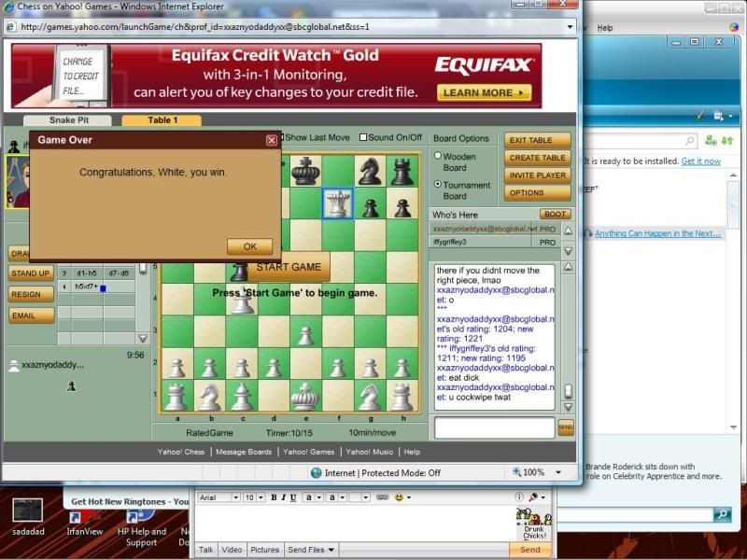This screenshot has width=747, height=560.
Task: Toggle italic formatting in messenger toolbar
Action: (284, 497)
